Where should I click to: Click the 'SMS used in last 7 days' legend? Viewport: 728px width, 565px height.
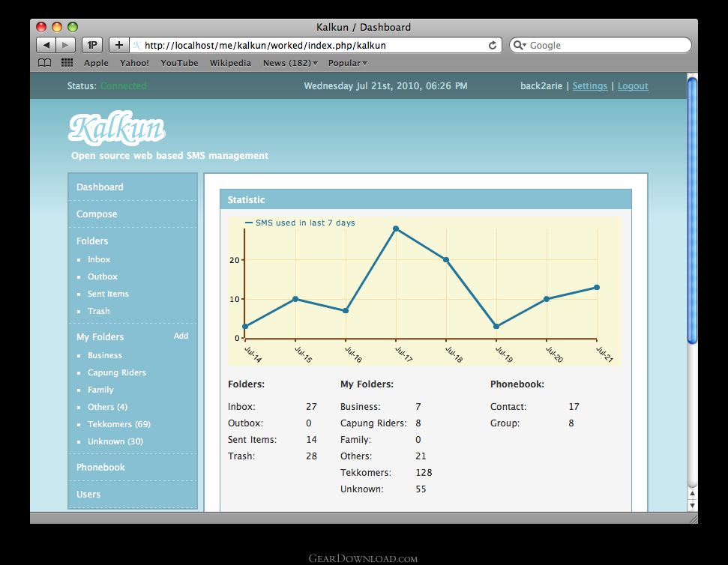[300, 223]
